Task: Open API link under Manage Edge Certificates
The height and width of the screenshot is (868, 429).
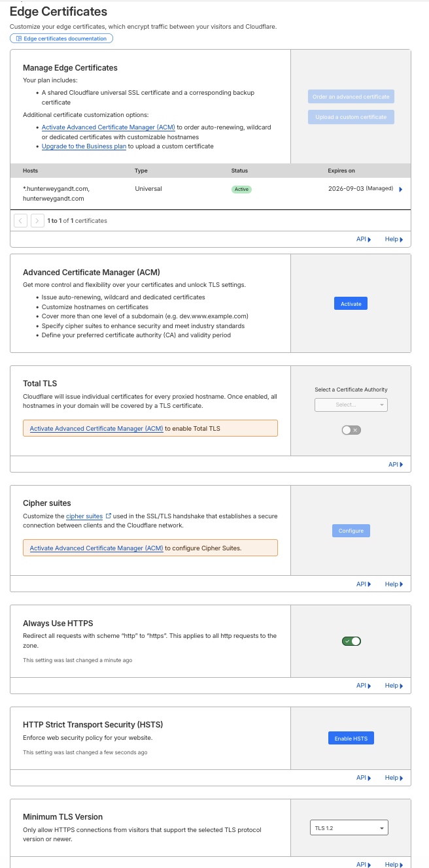Action: pyautogui.click(x=364, y=239)
